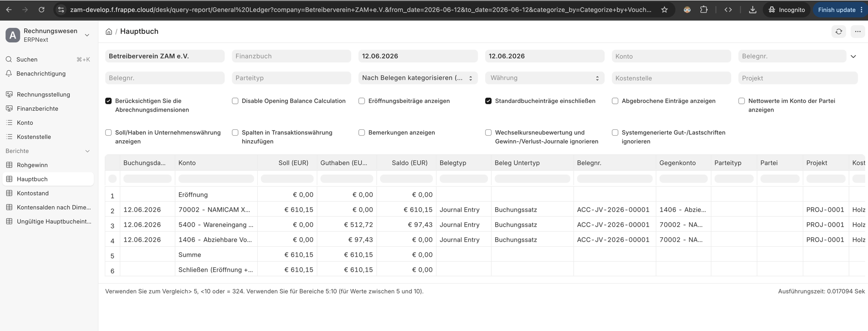The image size is (868, 331).
Task: Refresh the Hauptbuch report
Action: tap(839, 31)
